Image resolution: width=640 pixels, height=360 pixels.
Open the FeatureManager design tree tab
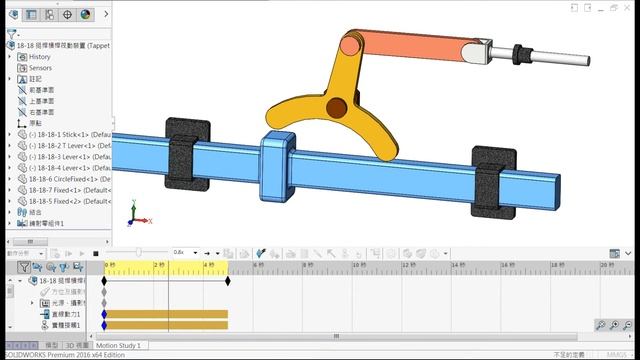coord(13,15)
